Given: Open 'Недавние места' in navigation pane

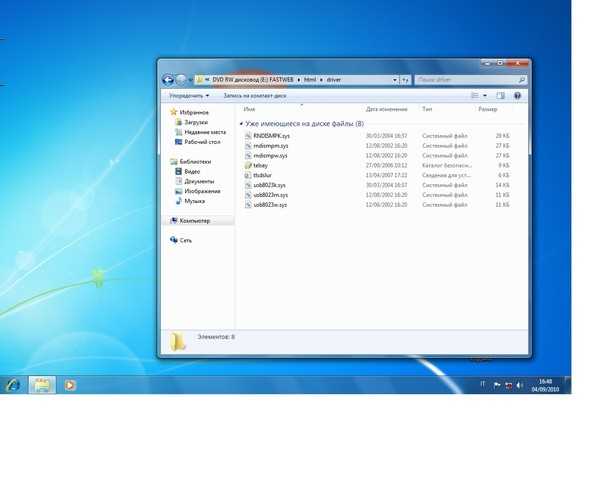Looking at the screenshot, I should point(205,132).
